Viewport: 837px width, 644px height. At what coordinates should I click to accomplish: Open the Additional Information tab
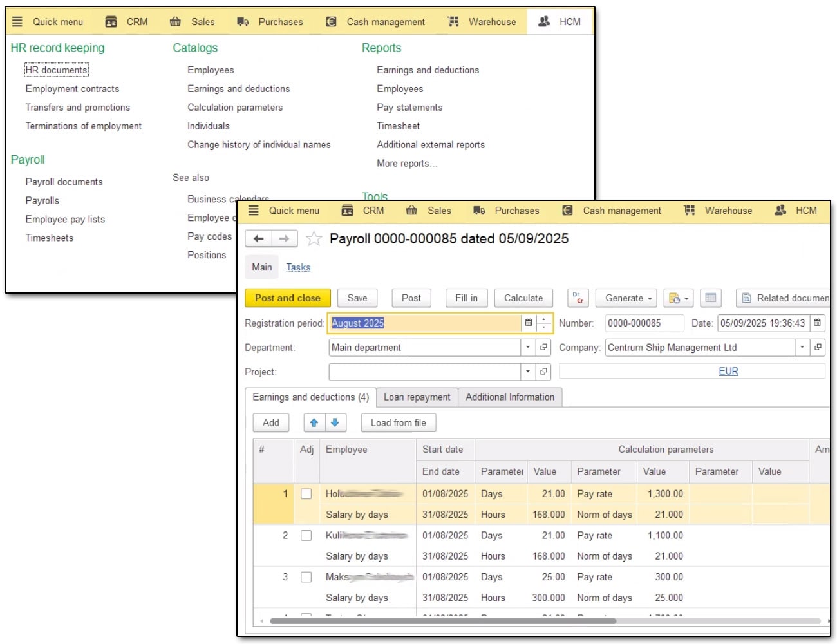[509, 397]
